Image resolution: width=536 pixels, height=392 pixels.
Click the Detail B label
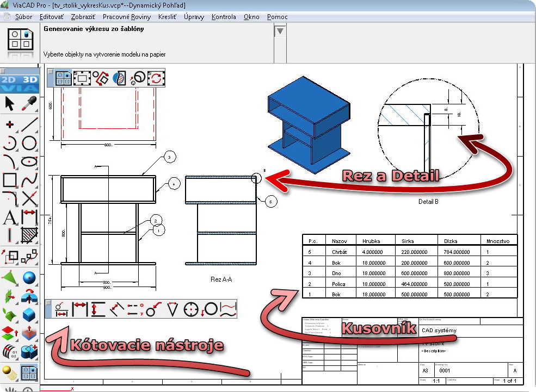click(x=428, y=202)
